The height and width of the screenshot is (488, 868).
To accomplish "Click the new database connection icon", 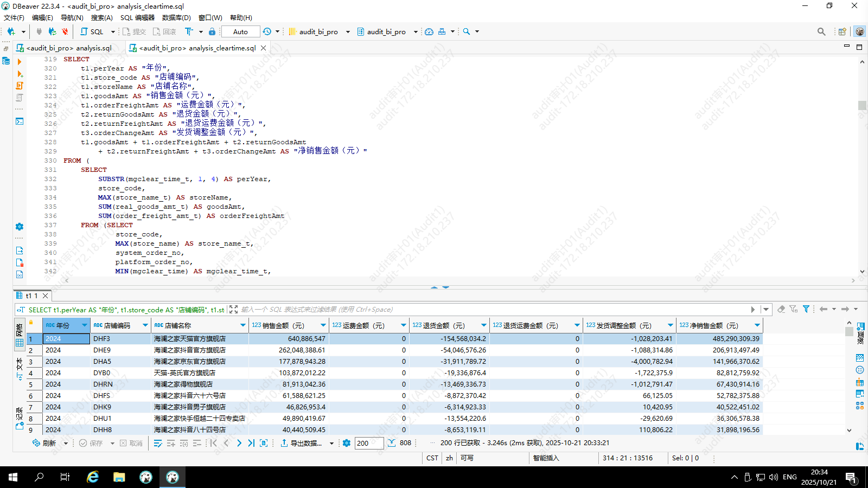I will click(x=11, y=31).
